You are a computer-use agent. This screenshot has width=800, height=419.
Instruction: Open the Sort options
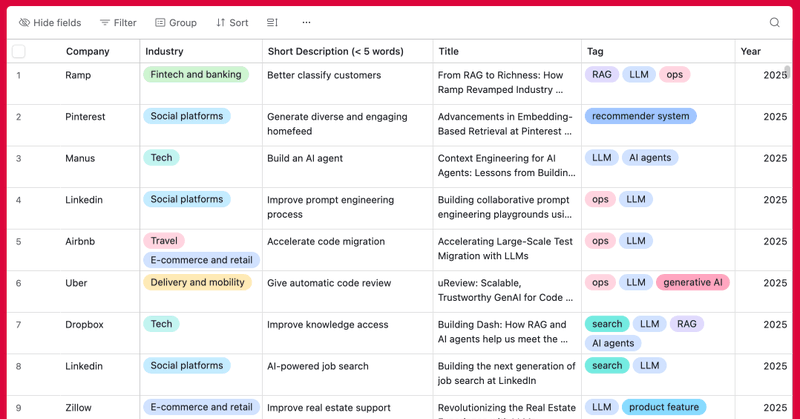tap(232, 22)
